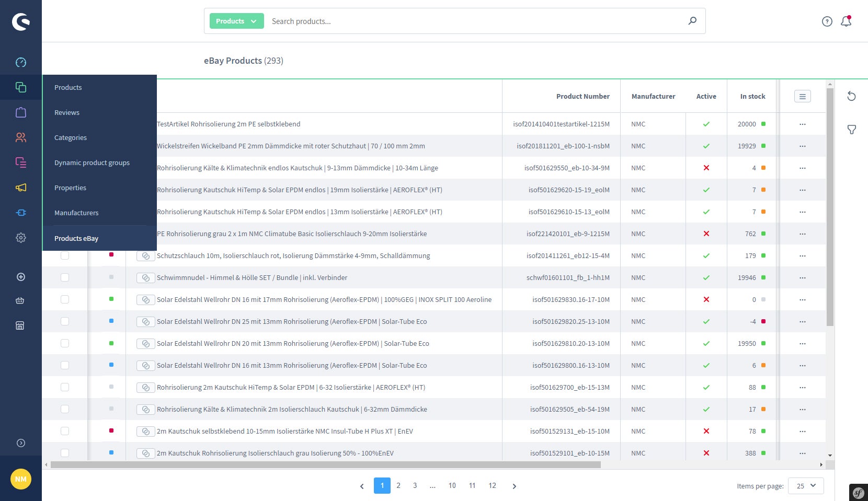This screenshot has height=501, width=868.
Task: Click the Shopware logo
Action: (x=21, y=21)
